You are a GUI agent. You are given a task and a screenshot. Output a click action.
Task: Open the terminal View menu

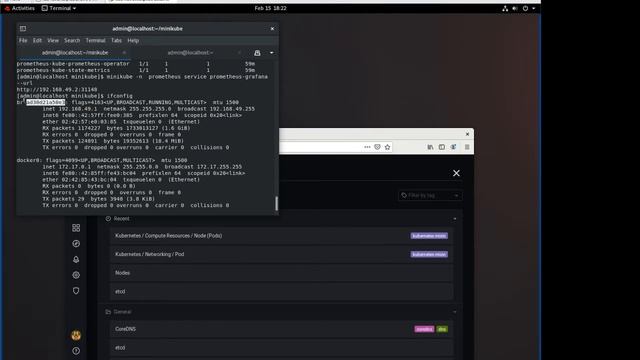tap(53, 40)
